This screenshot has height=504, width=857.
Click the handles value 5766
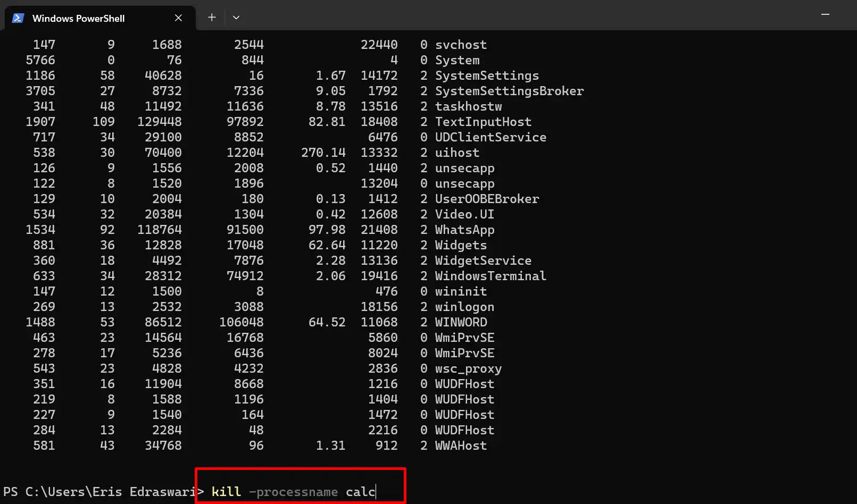(x=40, y=60)
